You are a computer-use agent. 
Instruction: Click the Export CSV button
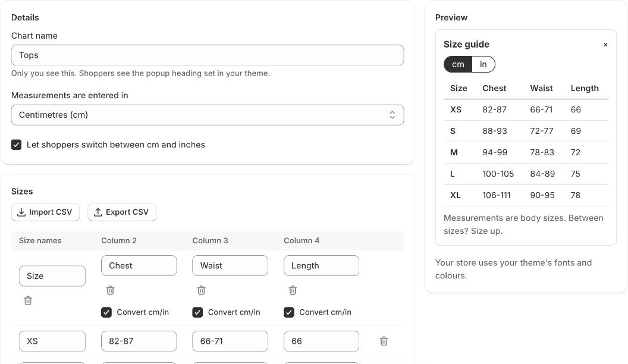122,212
